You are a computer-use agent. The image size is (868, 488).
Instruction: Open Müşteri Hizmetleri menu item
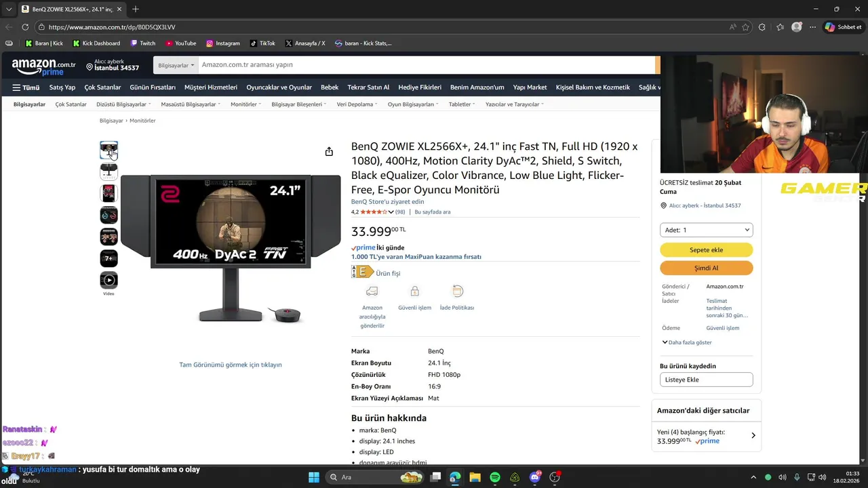pyautogui.click(x=211, y=87)
